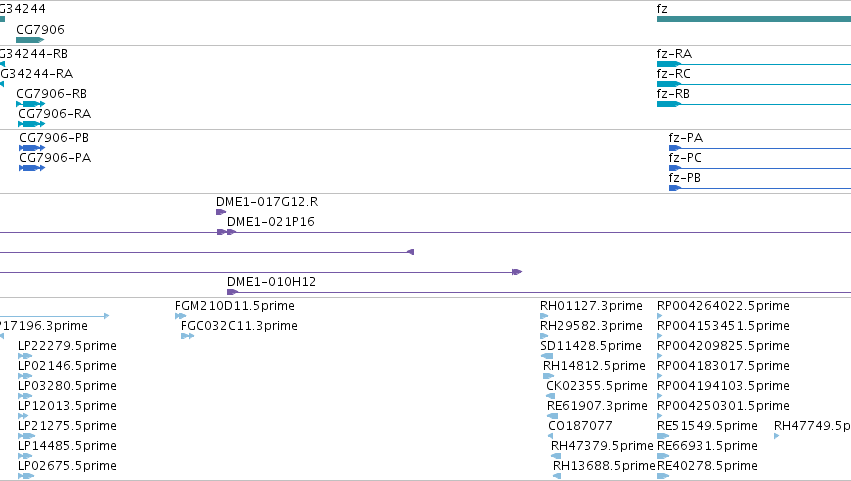Click the RH47749 EST at right edge
Screen dimensions: 851x481
pyautogui.click(x=777, y=436)
